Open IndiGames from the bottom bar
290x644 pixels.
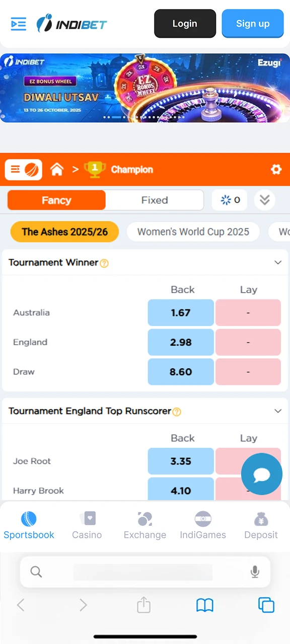point(203,523)
